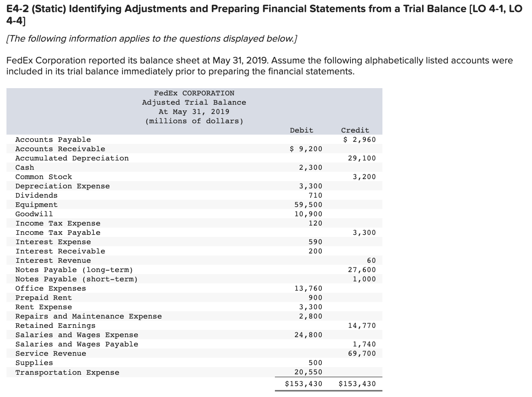
Task: Click the Accounts Payable row
Action: [53, 139]
